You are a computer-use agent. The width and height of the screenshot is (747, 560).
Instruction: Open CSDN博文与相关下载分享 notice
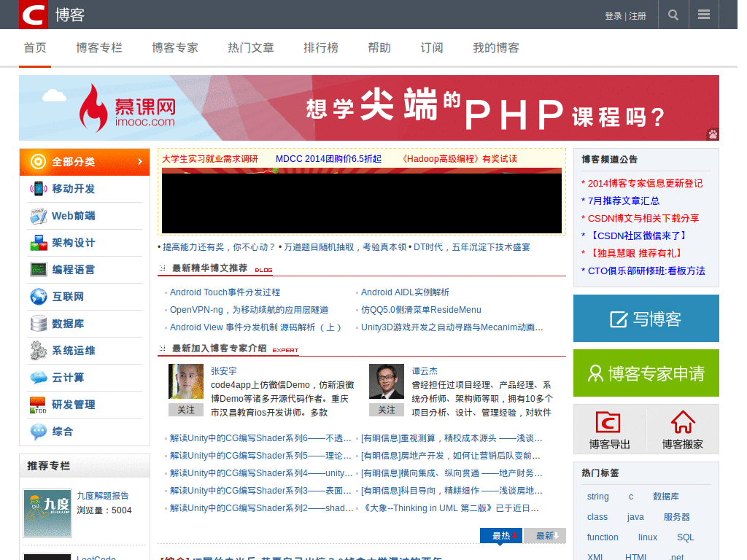pos(643,218)
